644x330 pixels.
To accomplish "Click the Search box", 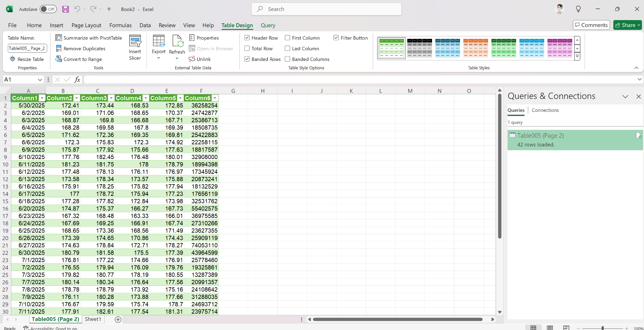I will point(326,9).
